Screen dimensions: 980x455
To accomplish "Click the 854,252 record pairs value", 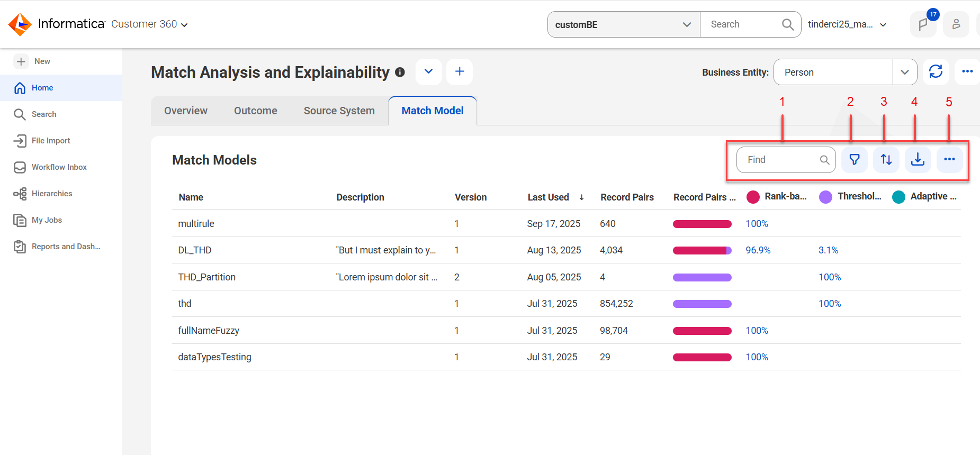I will (x=616, y=304).
